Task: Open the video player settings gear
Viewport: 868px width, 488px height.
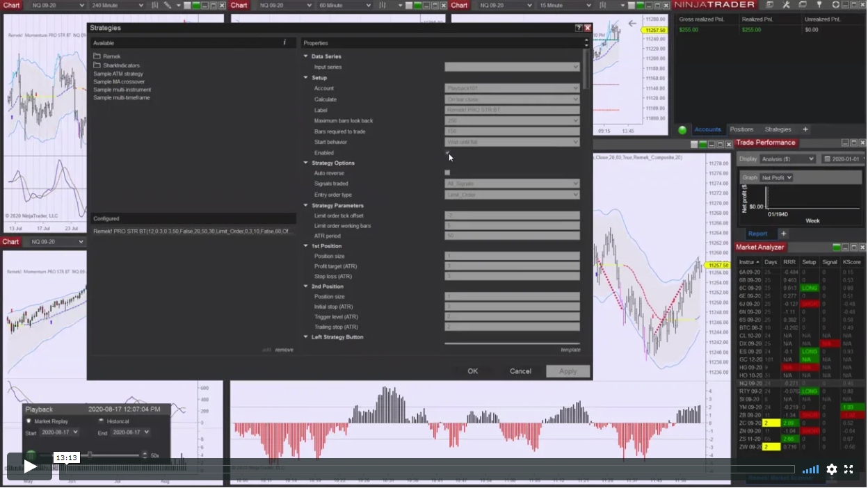Action: [x=832, y=469]
